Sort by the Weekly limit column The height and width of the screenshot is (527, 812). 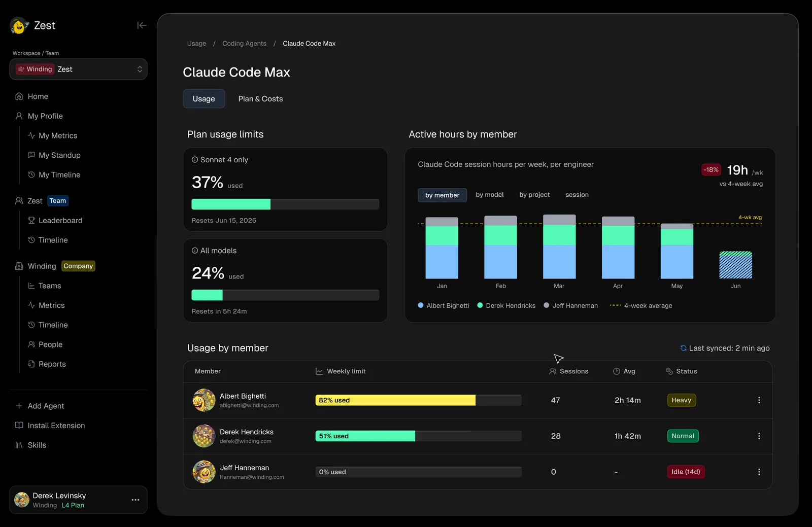341,371
